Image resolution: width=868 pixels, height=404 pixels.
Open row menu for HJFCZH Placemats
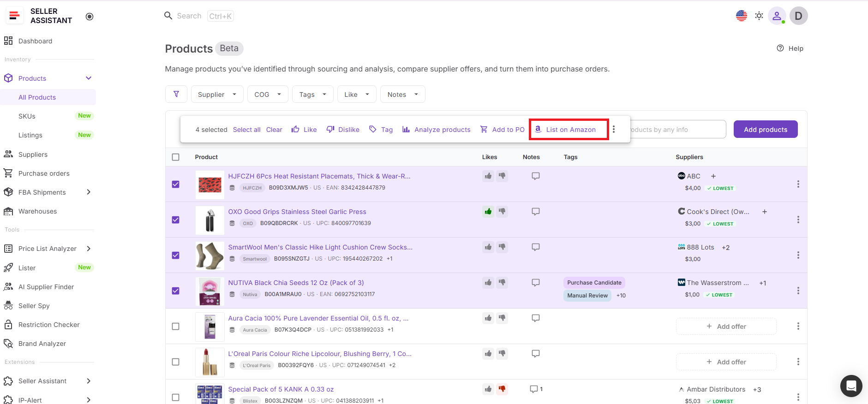798,184
